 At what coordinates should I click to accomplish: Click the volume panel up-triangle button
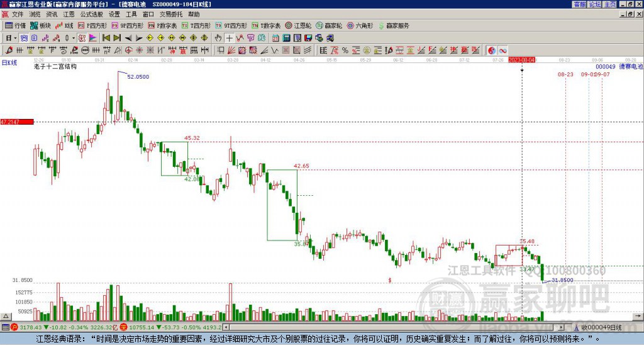(x=6, y=316)
